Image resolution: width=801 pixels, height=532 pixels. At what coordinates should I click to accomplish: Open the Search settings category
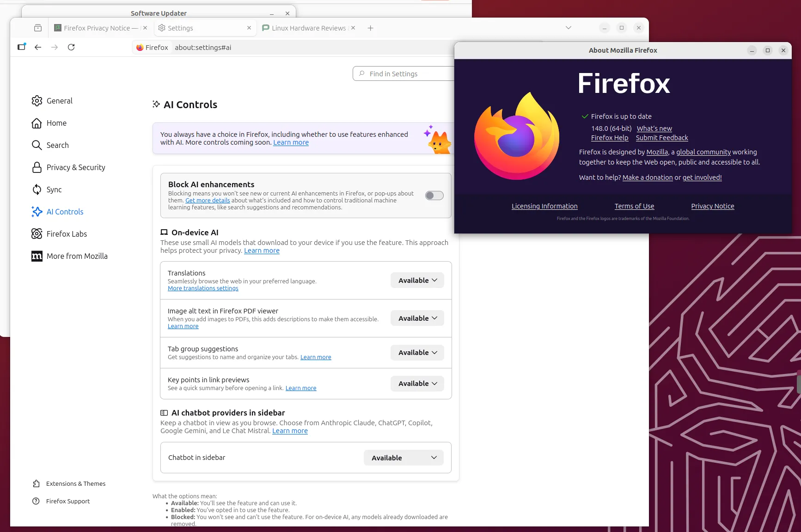(x=57, y=145)
